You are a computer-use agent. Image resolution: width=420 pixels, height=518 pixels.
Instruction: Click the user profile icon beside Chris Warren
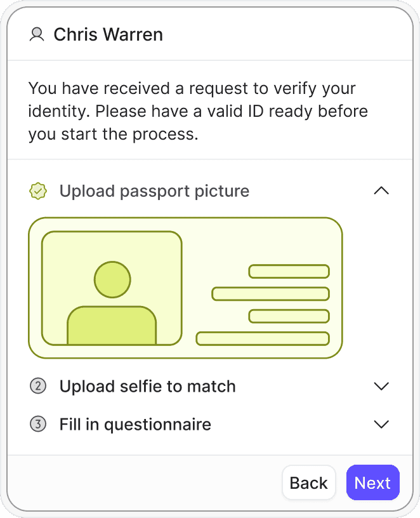37,34
